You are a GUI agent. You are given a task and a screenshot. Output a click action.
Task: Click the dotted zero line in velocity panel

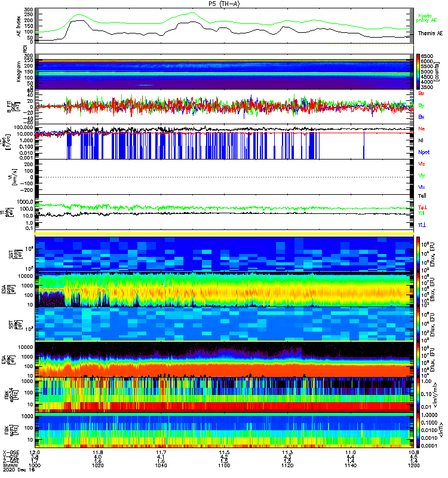click(x=224, y=177)
